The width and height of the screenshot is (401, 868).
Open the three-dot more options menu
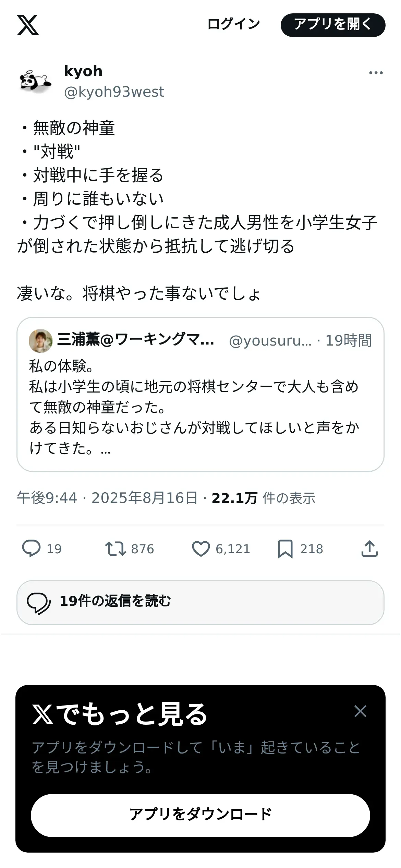(376, 73)
